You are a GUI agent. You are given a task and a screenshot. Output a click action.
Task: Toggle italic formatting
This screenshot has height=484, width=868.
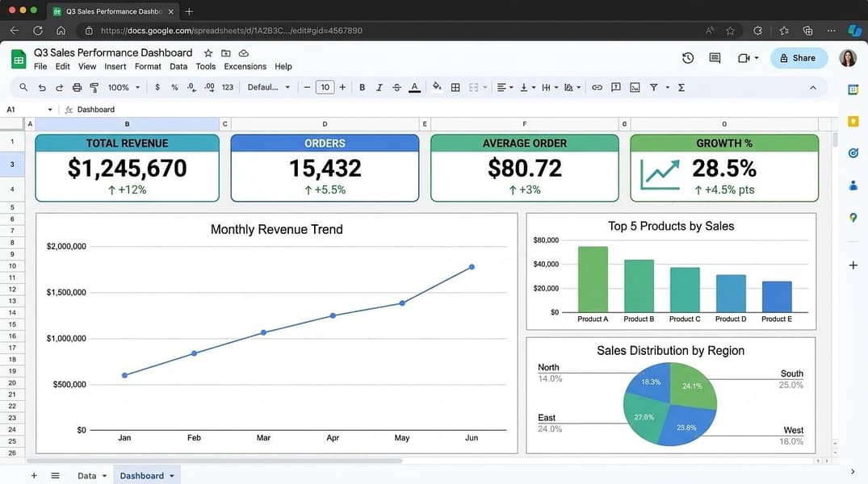(379, 87)
